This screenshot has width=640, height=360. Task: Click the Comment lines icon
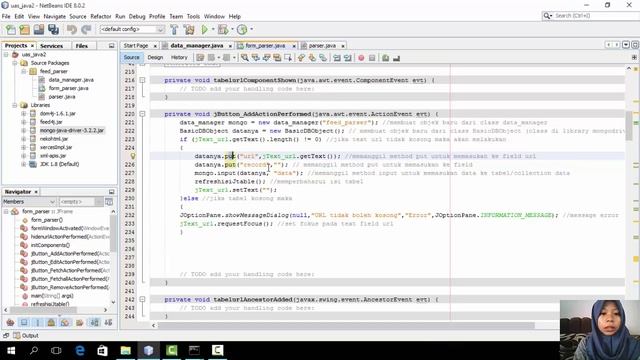(x=385, y=58)
